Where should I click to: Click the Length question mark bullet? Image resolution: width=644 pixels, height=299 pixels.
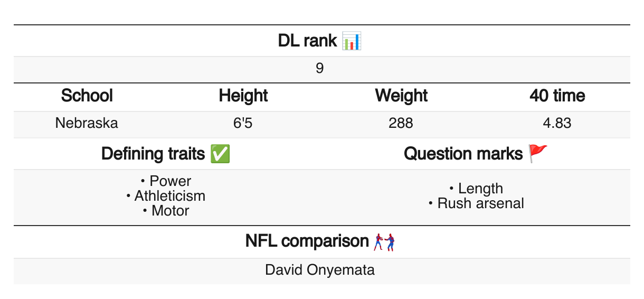click(x=476, y=189)
